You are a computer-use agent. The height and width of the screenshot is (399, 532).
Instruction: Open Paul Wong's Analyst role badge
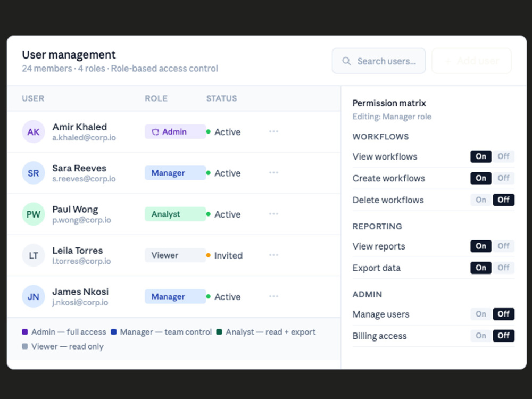click(x=175, y=214)
